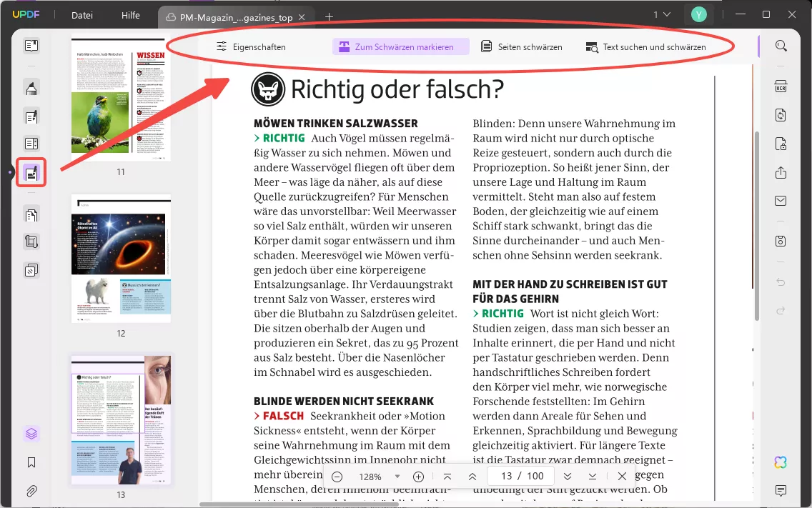Screen dimensions: 812x508
Task: Close the page navigation bar
Action: [622, 477]
